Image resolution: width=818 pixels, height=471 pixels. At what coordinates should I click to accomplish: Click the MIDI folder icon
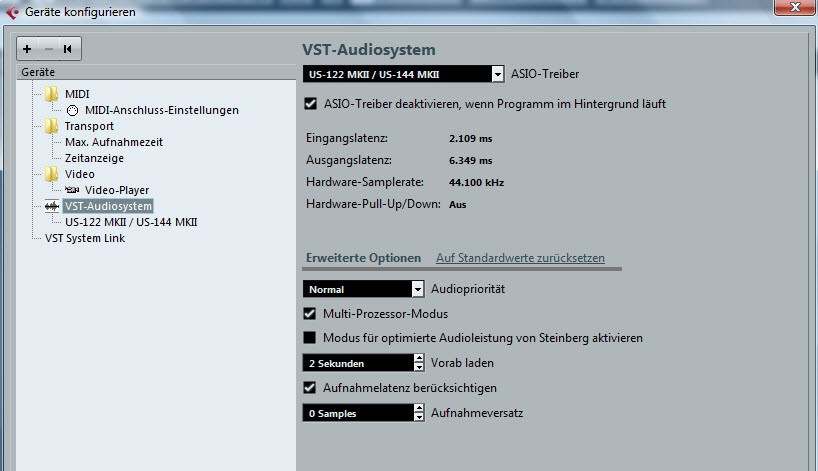tap(51, 94)
